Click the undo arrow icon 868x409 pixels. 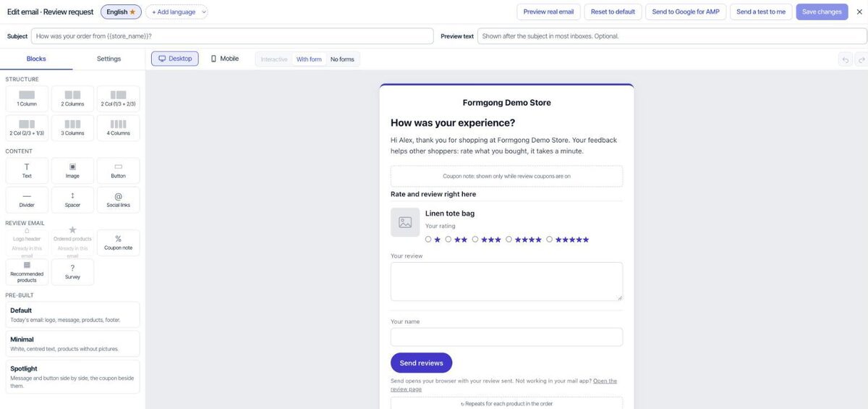click(846, 59)
